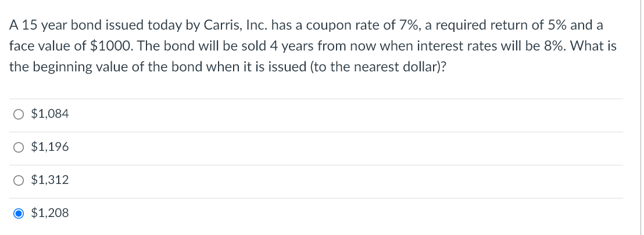Click the "$1,084" answer label text
The image size is (644, 235).
pyautogui.click(x=49, y=114)
